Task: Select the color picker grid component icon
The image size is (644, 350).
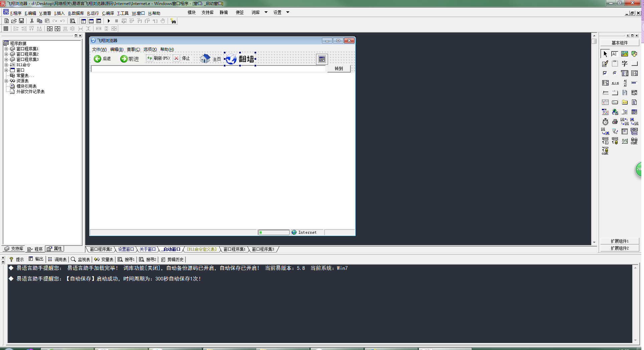Action: point(605,112)
